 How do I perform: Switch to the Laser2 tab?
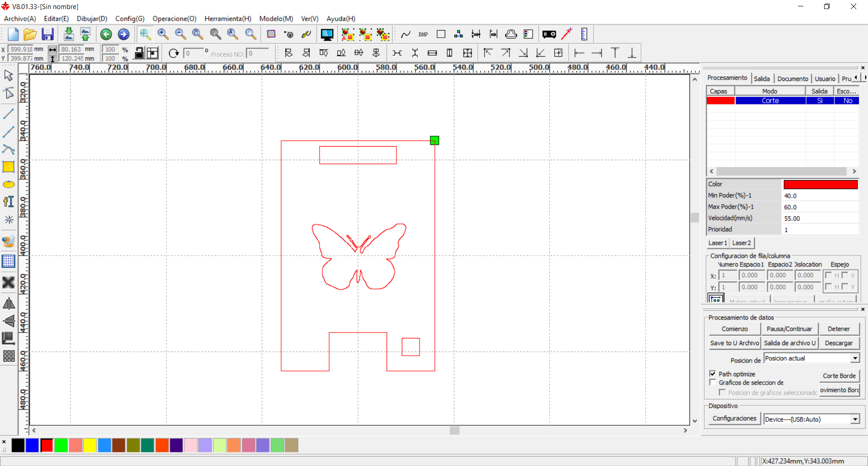(x=741, y=243)
